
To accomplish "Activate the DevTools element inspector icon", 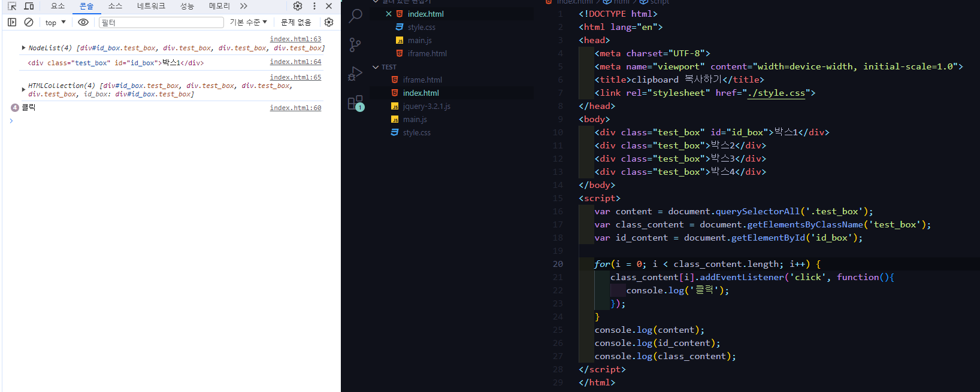I will (x=12, y=6).
